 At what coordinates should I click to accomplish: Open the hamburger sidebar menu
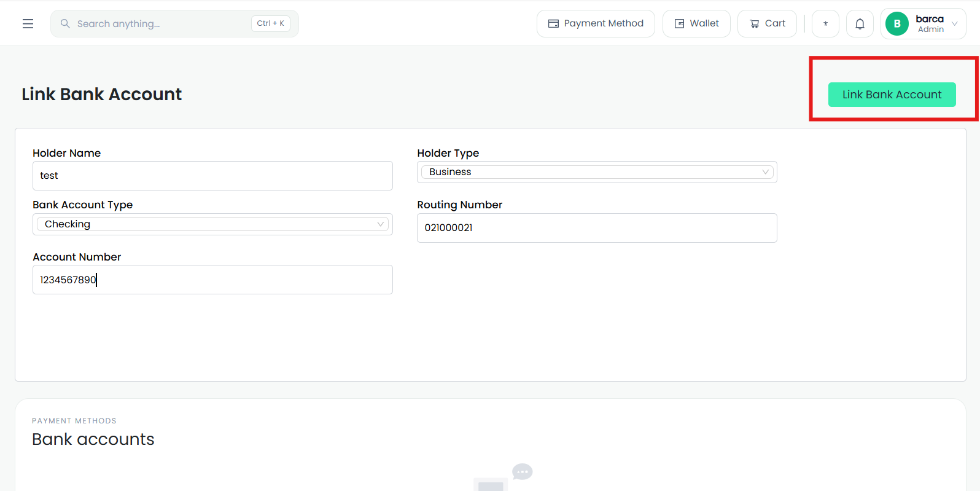coord(28,24)
